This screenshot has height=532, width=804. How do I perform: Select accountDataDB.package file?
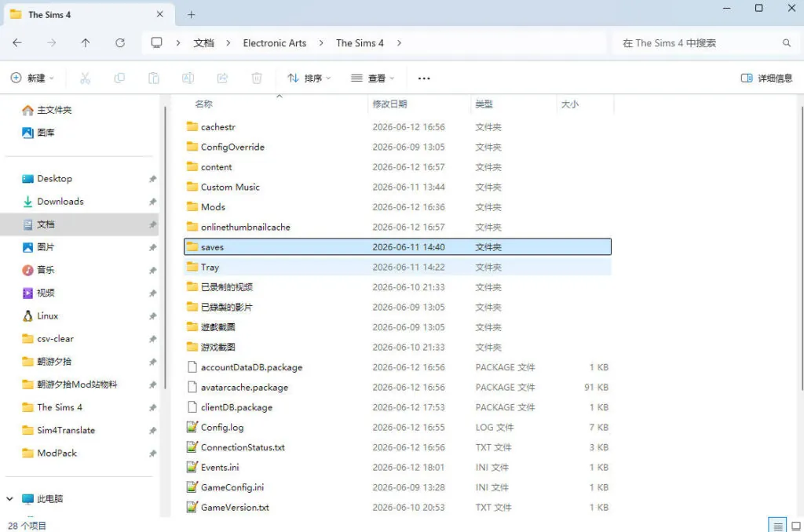click(397, 367)
